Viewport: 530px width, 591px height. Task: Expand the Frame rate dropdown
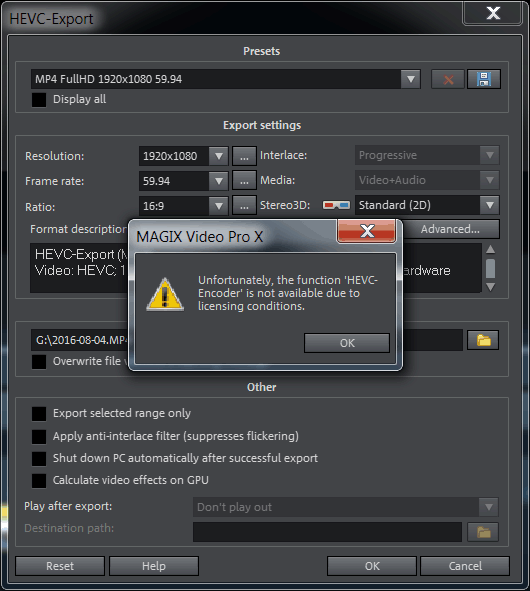(x=219, y=181)
